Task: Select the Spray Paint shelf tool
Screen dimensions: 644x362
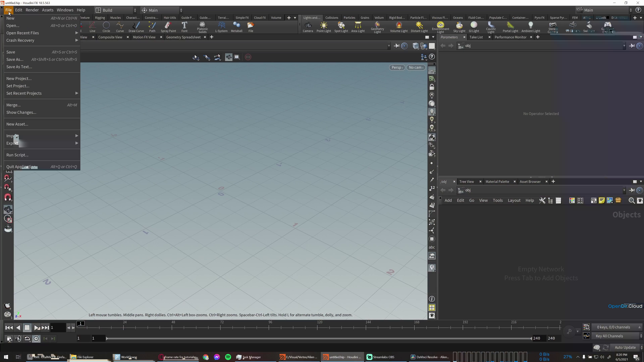Action: pyautogui.click(x=168, y=27)
